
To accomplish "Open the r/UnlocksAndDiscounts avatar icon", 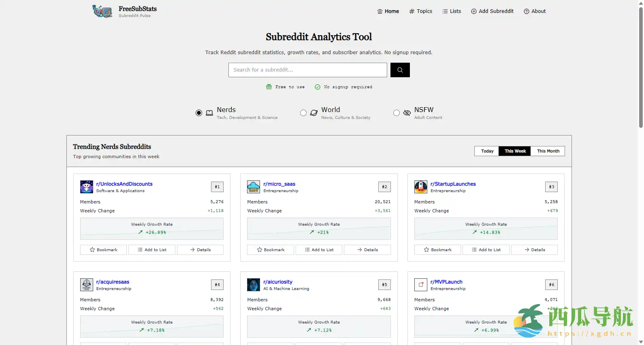I will (x=87, y=187).
